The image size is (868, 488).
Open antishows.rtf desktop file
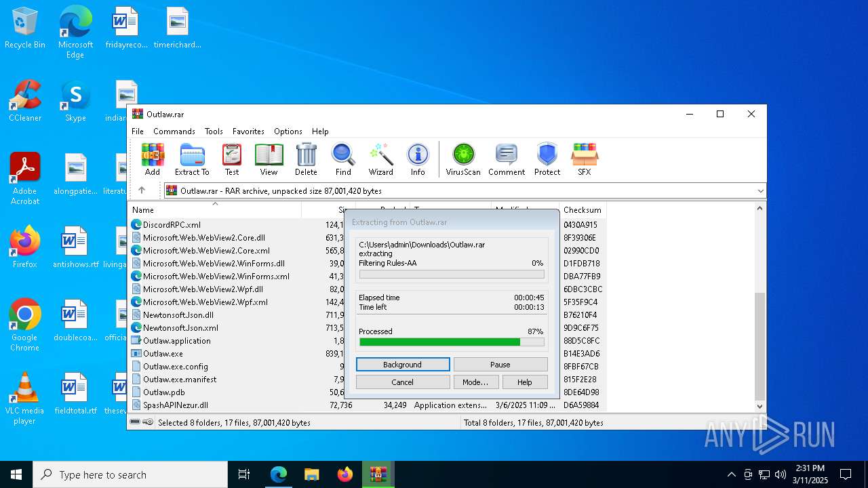click(75, 247)
